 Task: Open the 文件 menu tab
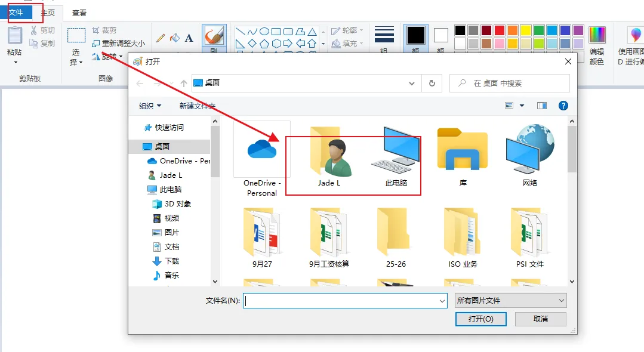point(16,12)
